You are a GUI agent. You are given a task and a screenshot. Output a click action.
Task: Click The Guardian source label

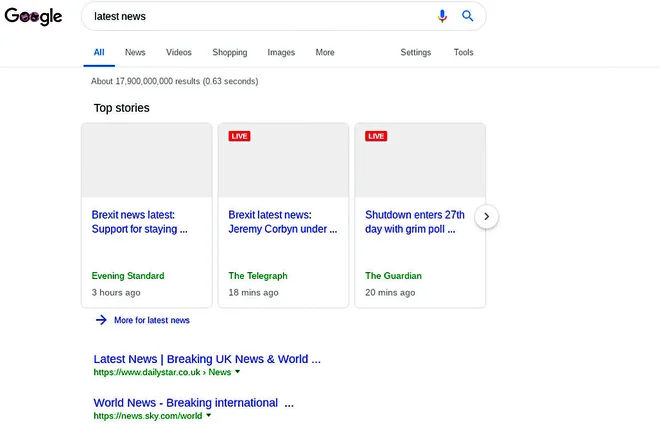[x=393, y=276]
